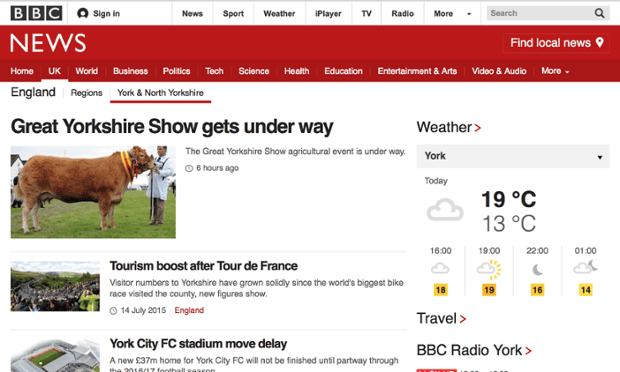Open the top bar More dropdown

tap(452, 13)
